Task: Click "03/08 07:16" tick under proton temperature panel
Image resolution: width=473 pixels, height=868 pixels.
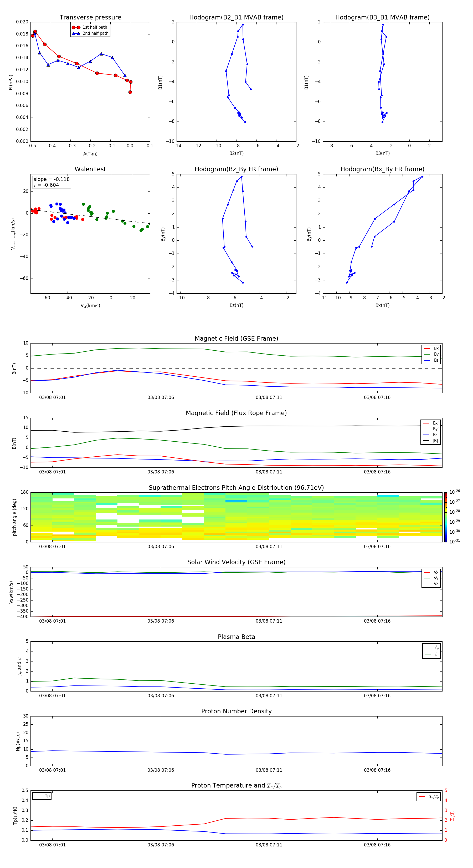Action: (377, 845)
